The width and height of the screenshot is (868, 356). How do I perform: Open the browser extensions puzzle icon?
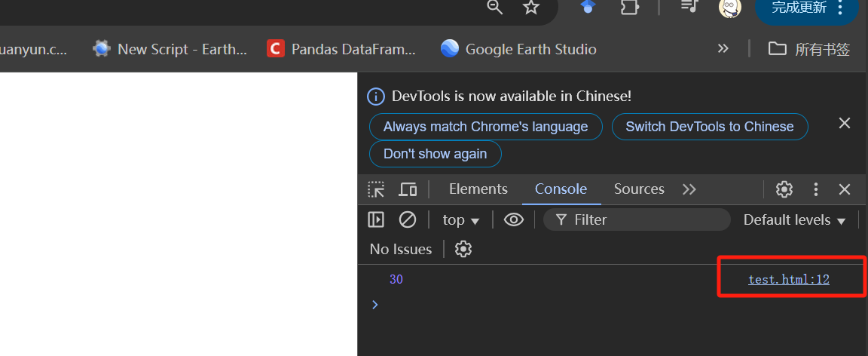click(x=629, y=8)
